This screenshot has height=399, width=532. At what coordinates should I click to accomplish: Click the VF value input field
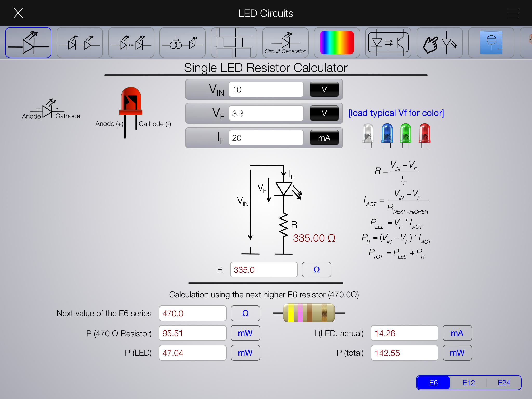(x=266, y=114)
